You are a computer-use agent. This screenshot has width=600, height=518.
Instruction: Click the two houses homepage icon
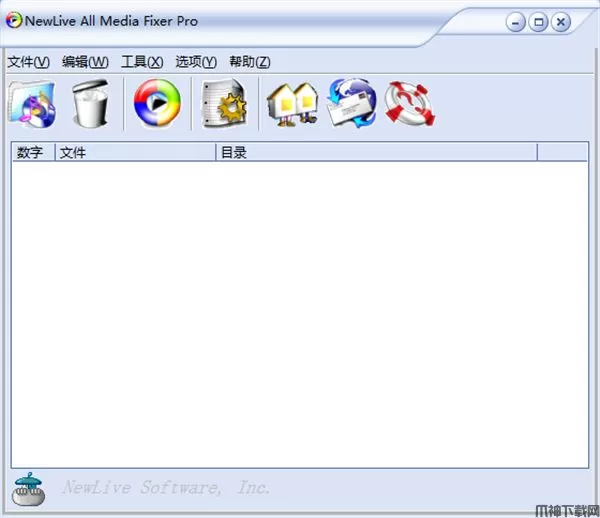coord(293,104)
